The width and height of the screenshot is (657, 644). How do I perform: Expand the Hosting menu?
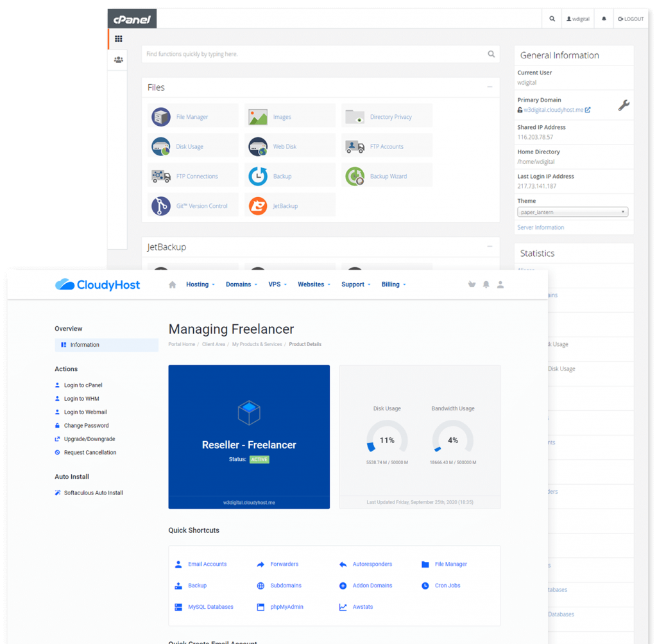200,284
